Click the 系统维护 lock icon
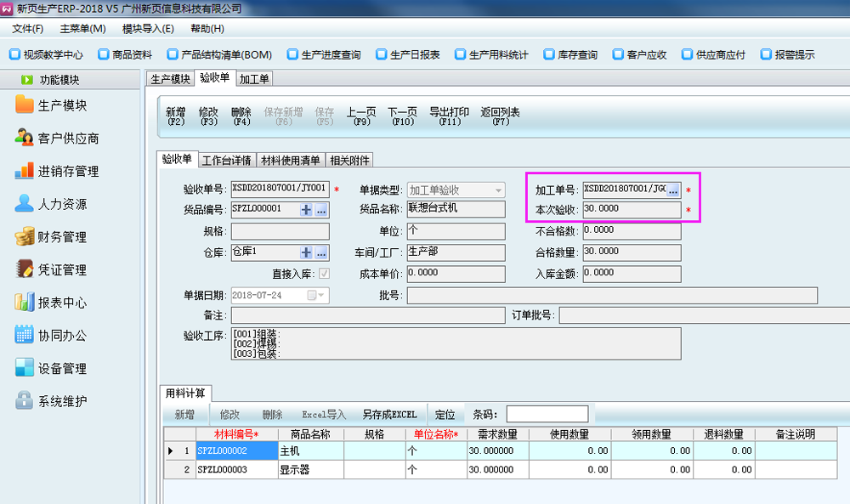 (24, 401)
